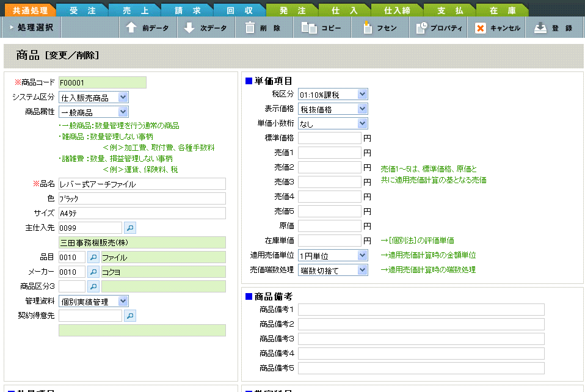The image size is (585, 392).
Task: Expand the 適用売価単位 dropdown
Action: click(x=362, y=255)
